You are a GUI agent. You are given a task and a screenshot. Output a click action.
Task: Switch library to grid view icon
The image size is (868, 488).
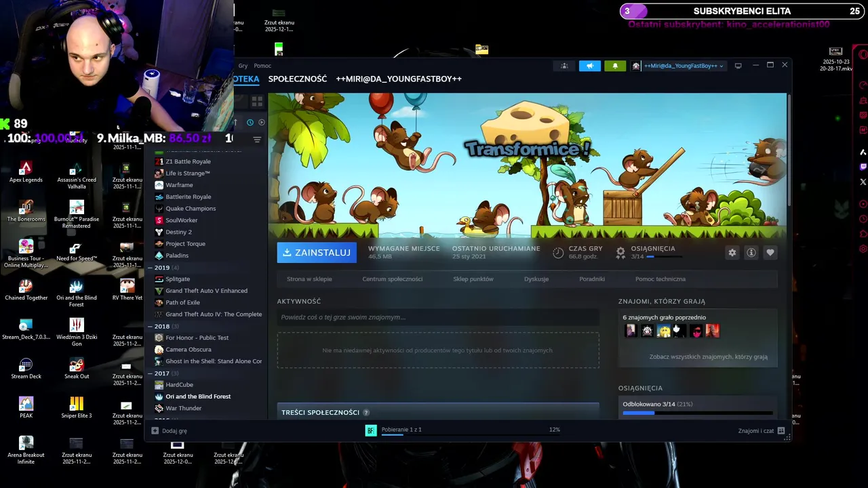coord(257,102)
